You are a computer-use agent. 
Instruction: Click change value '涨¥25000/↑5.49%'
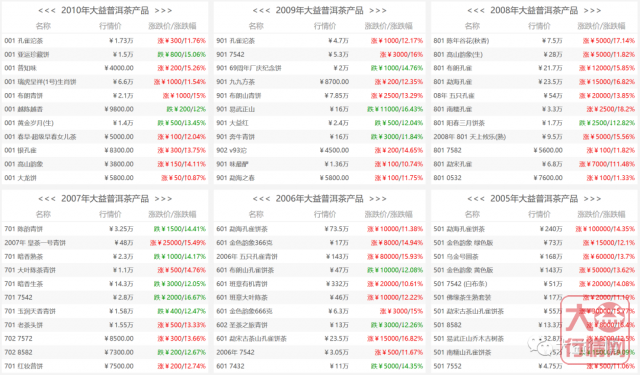coord(178,243)
